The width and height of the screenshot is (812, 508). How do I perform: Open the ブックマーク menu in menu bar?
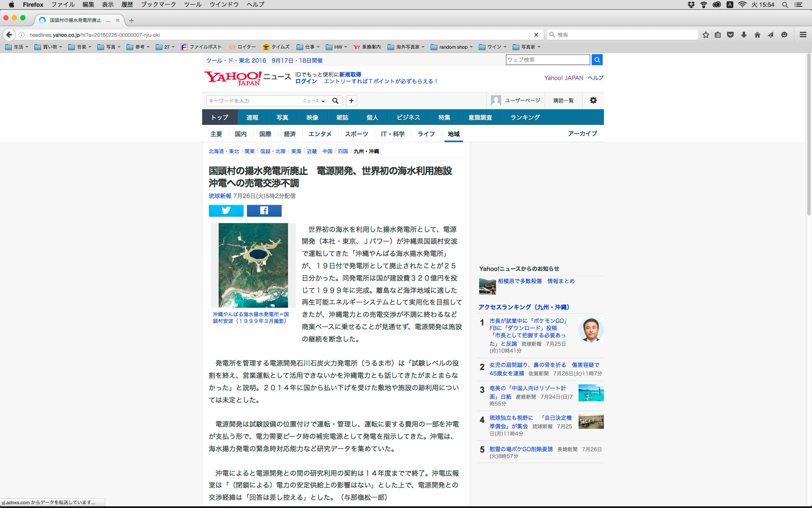(159, 5)
